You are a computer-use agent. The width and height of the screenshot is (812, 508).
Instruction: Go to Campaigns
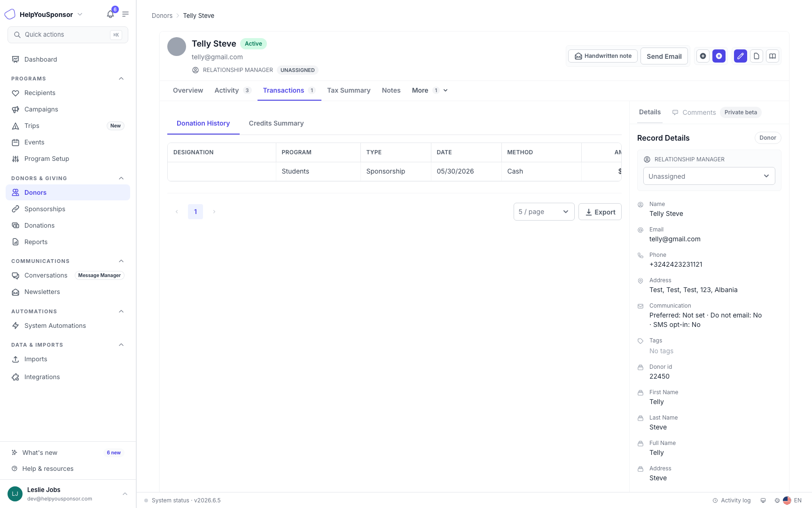pyautogui.click(x=68, y=109)
